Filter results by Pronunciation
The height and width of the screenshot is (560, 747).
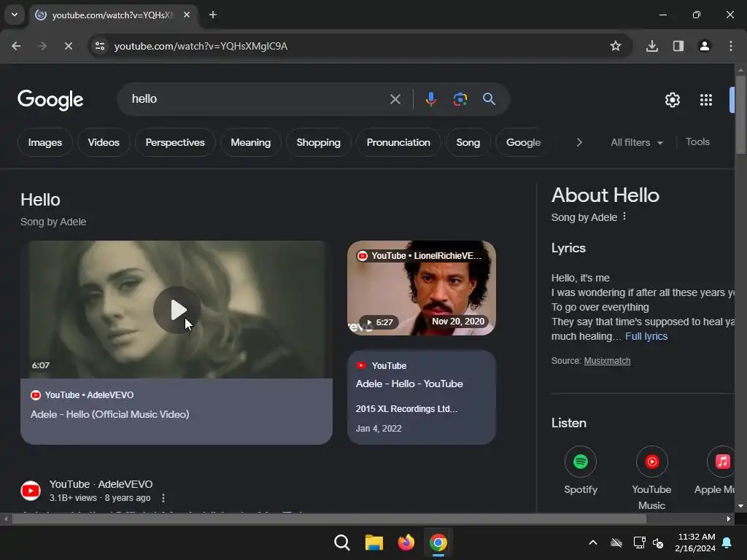(x=398, y=142)
